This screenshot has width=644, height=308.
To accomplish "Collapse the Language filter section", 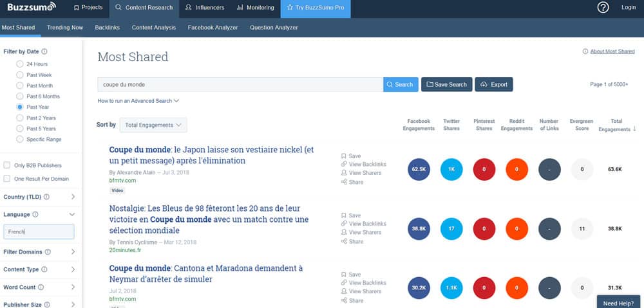I will [x=72, y=215].
